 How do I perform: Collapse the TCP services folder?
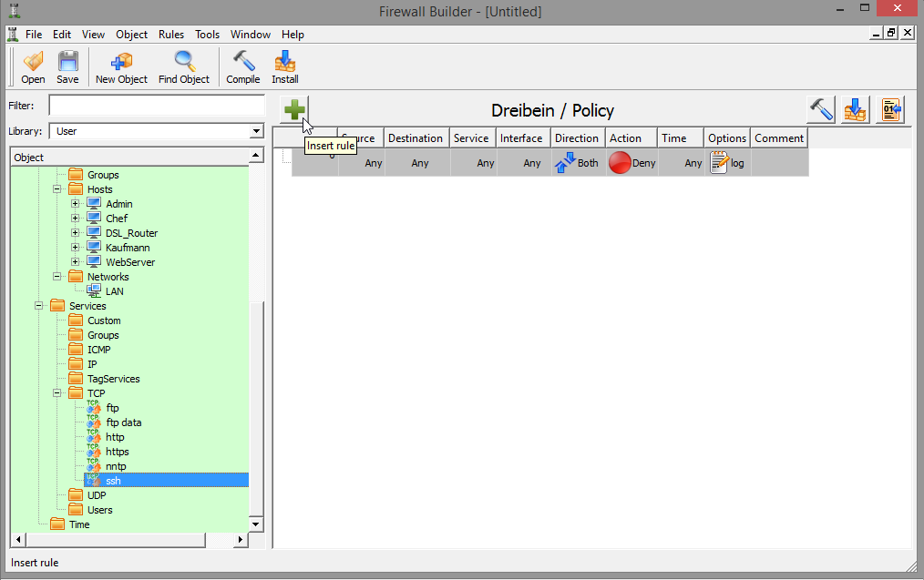[x=56, y=393]
